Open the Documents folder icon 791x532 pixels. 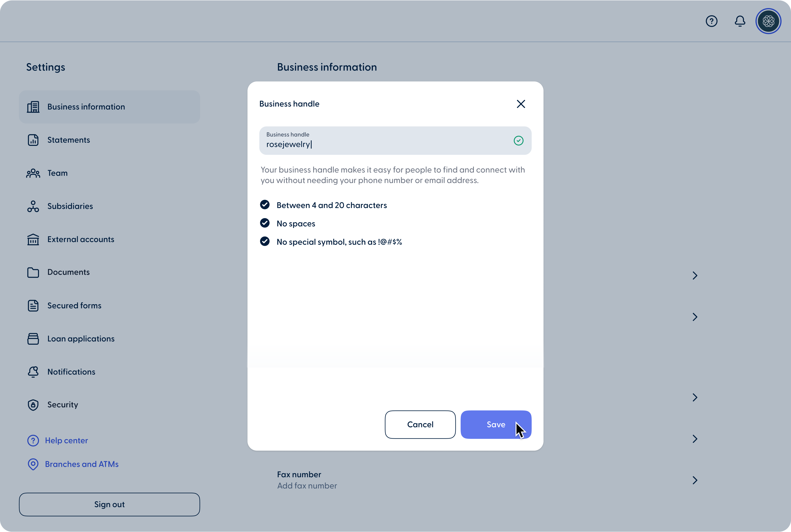[x=33, y=272]
